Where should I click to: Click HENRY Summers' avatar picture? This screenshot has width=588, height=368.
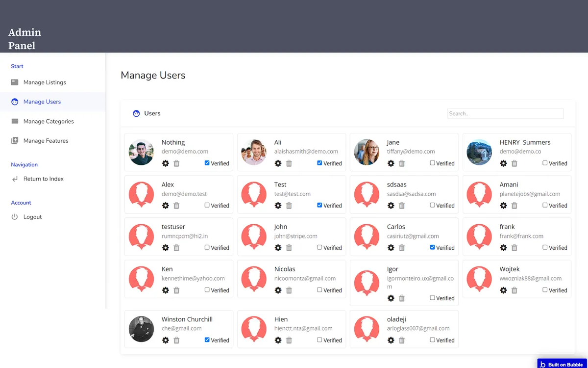coord(479,152)
